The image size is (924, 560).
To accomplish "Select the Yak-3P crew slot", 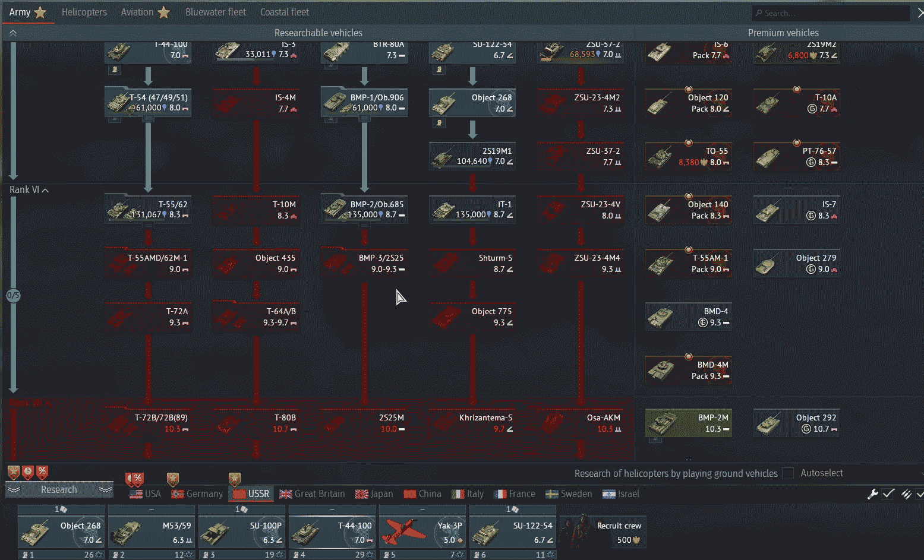I will tap(422, 532).
